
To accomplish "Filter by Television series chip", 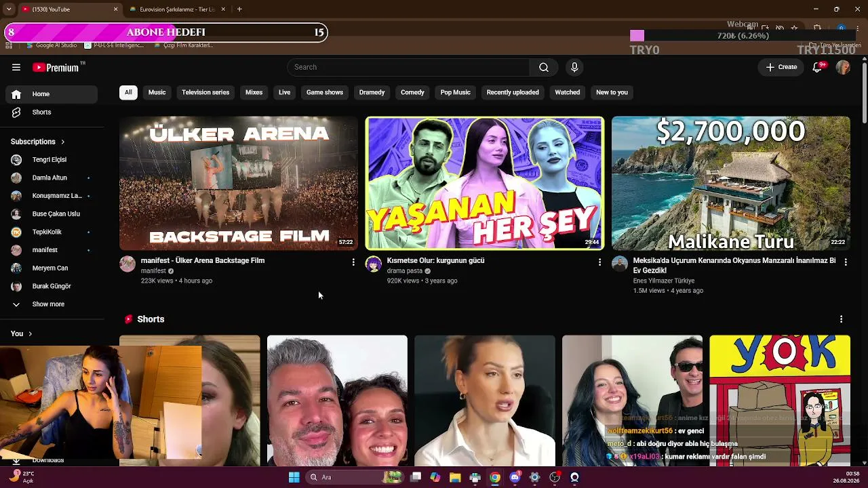I will pos(205,92).
